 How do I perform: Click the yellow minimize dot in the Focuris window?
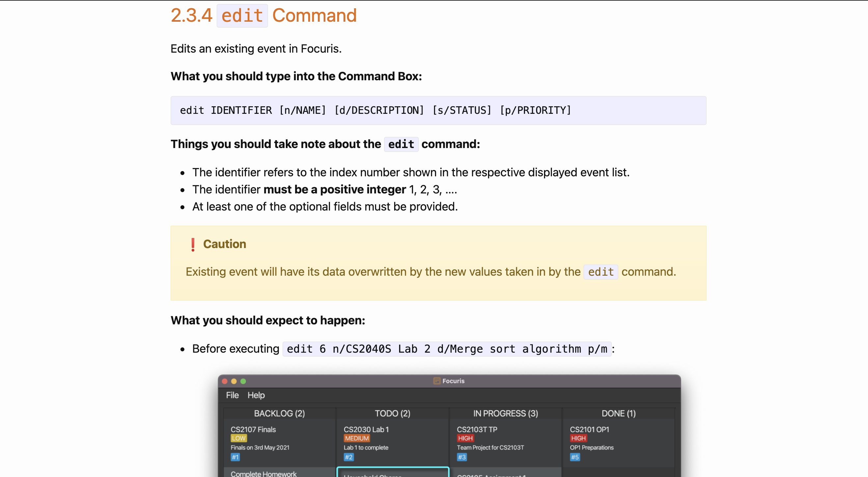coord(234,381)
